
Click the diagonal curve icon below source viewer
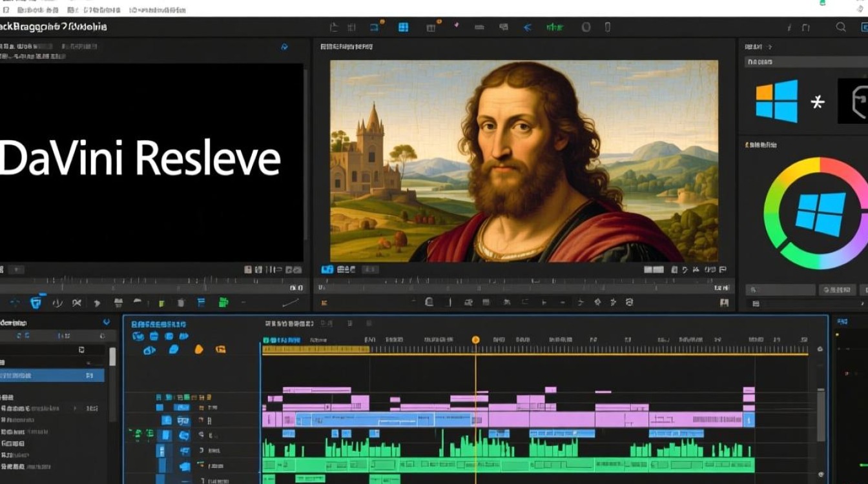(291, 302)
